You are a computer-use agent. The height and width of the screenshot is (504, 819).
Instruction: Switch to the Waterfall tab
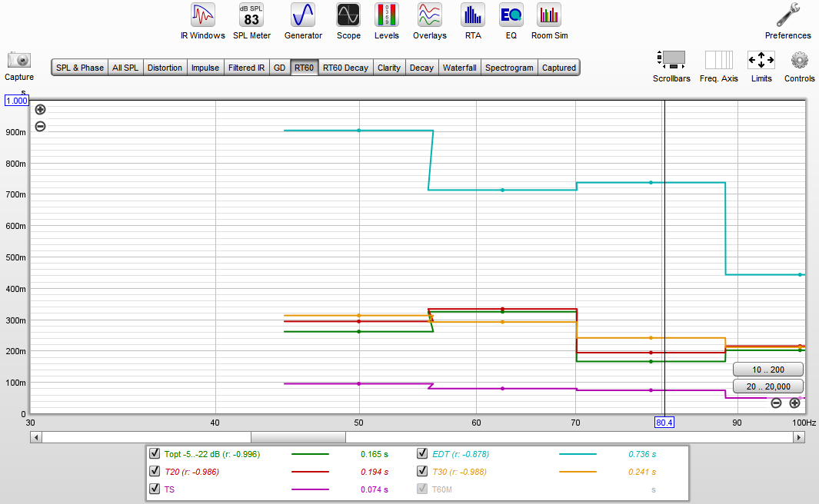[459, 67]
